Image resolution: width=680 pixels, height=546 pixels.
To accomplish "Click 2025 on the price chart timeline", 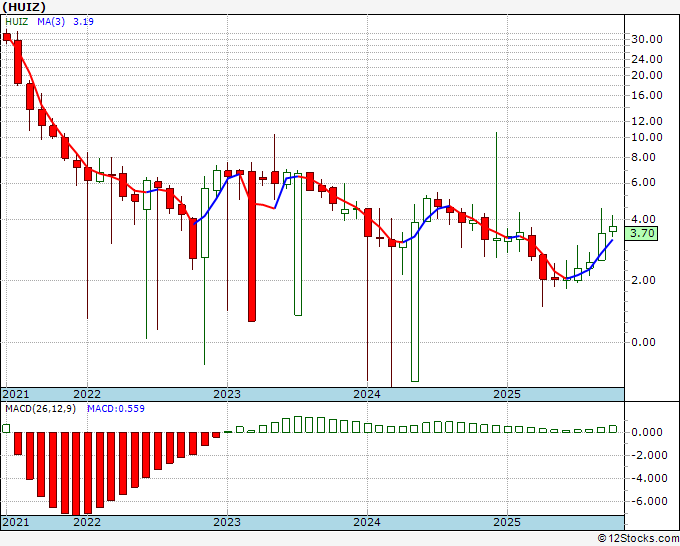I will [507, 394].
